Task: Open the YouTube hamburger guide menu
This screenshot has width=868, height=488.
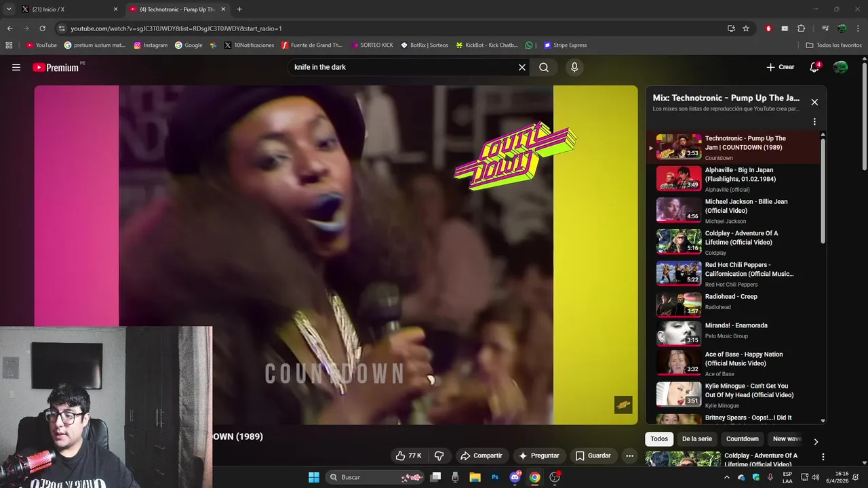Action: pyautogui.click(x=16, y=67)
